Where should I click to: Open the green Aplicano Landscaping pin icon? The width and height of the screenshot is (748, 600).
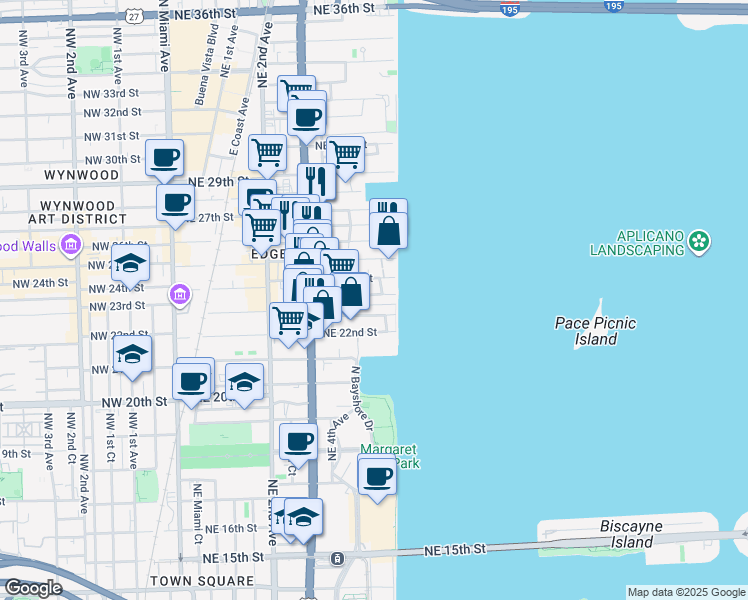(699, 242)
